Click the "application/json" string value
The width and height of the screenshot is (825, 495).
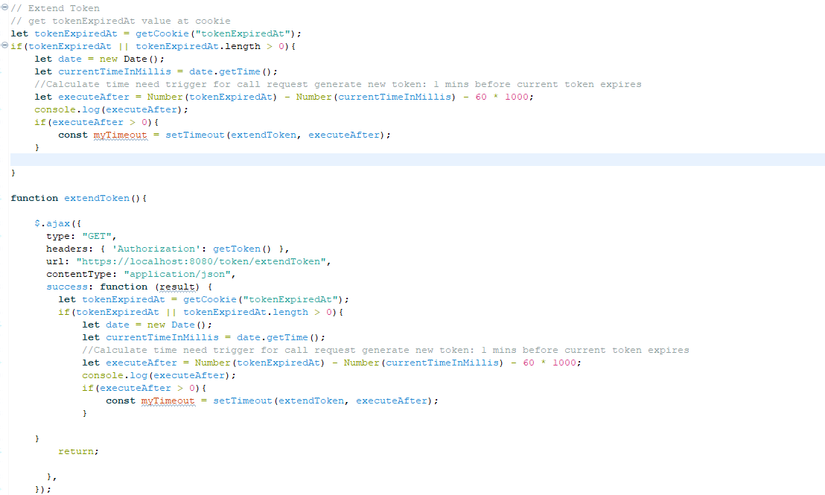point(177,274)
